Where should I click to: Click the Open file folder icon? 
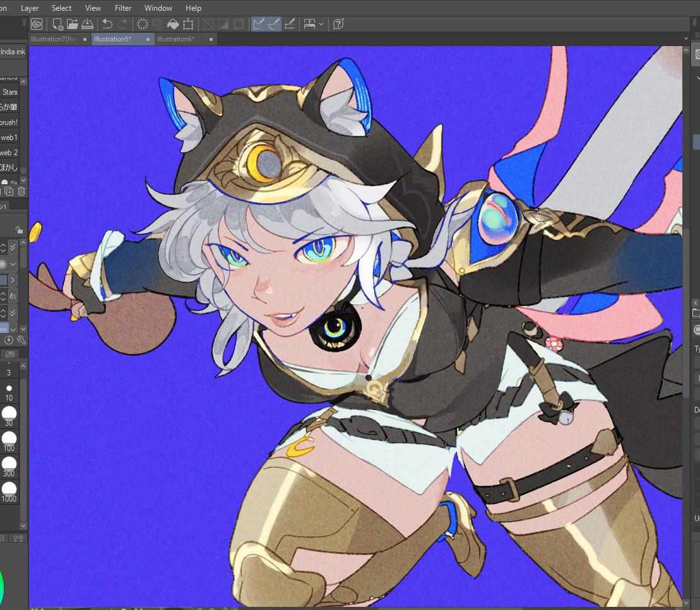[73, 24]
